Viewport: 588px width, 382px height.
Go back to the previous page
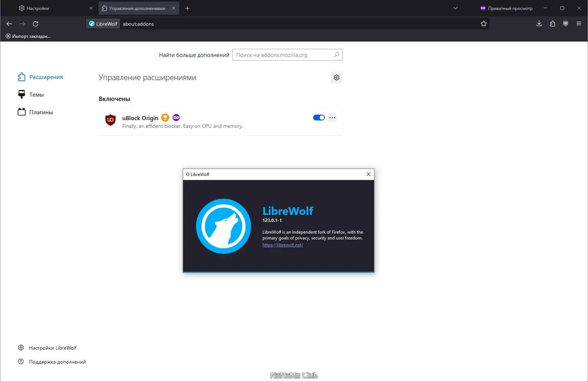(x=9, y=24)
